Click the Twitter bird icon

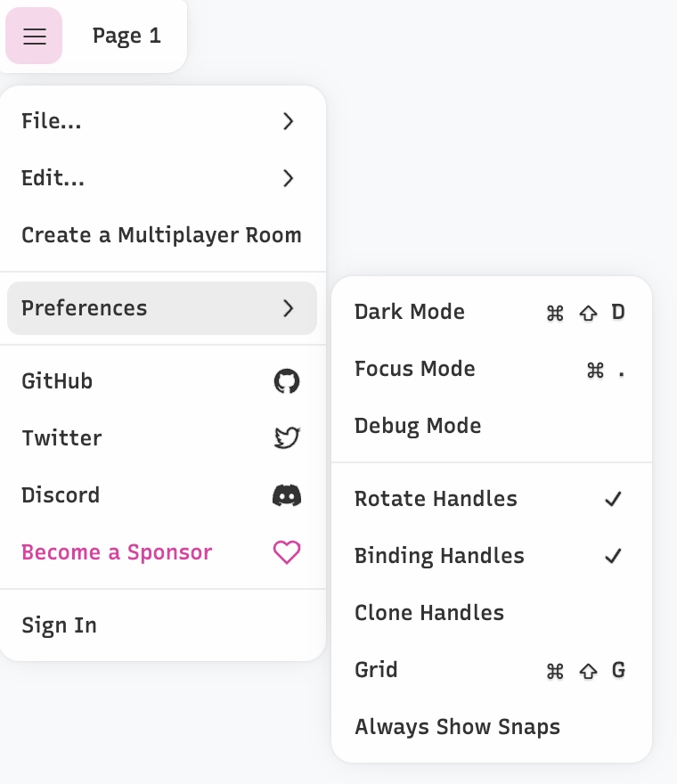click(x=286, y=438)
